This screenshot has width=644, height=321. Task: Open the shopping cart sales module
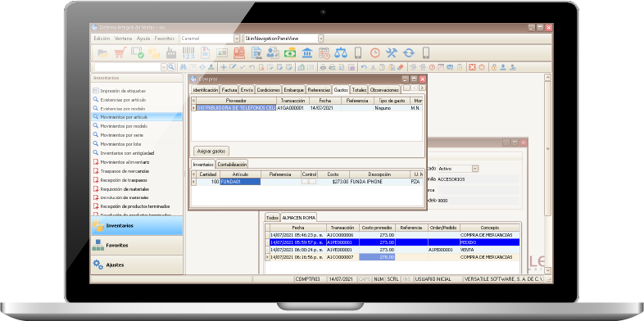tap(120, 53)
